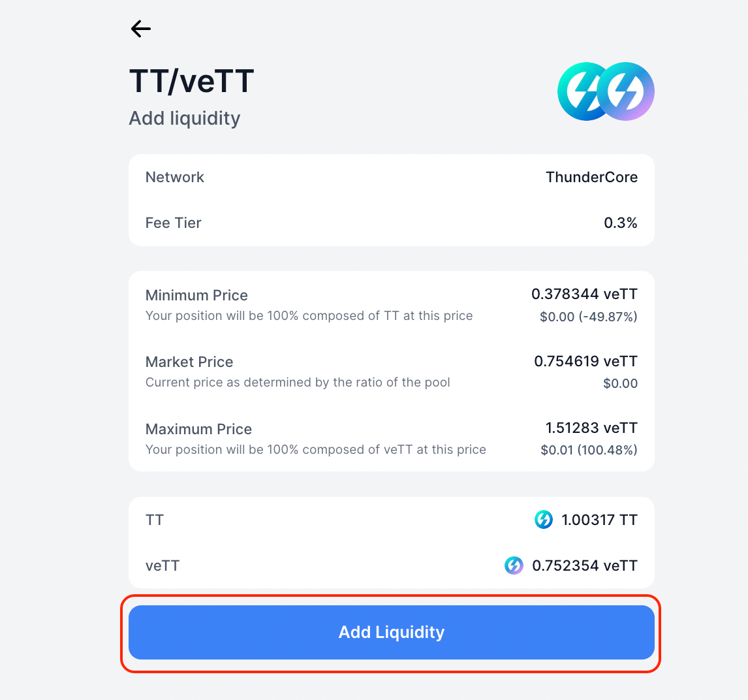Confirm with the Add Liquidity button

pos(391,632)
